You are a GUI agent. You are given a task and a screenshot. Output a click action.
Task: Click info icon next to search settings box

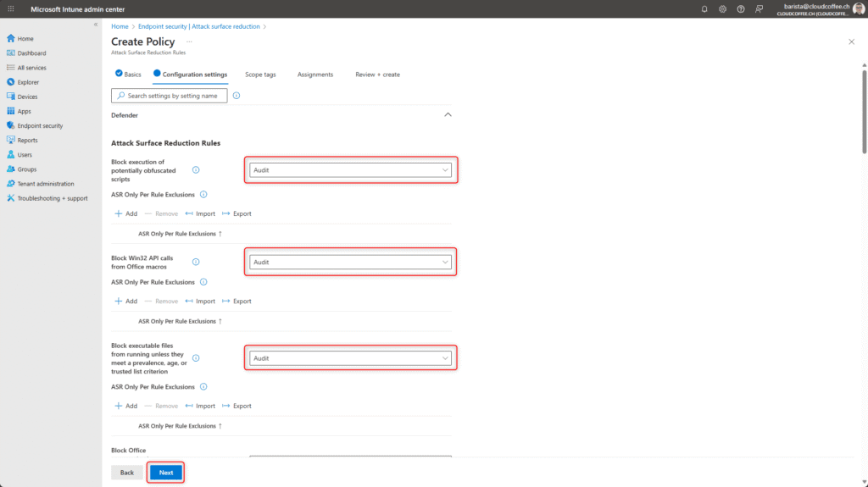point(236,96)
